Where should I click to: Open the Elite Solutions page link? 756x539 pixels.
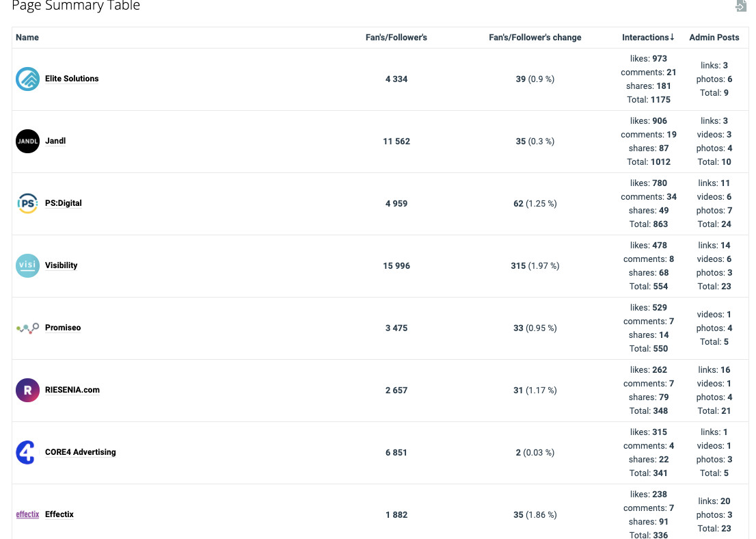pos(72,79)
